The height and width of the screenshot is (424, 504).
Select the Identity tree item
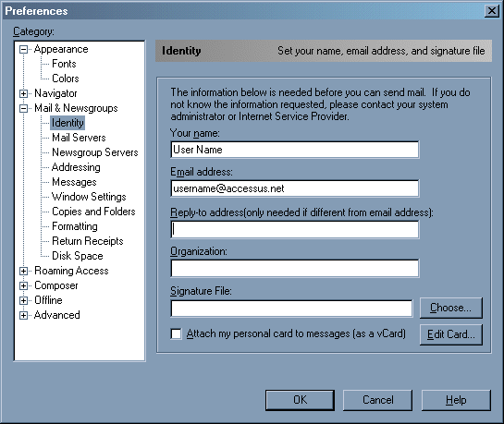point(68,123)
